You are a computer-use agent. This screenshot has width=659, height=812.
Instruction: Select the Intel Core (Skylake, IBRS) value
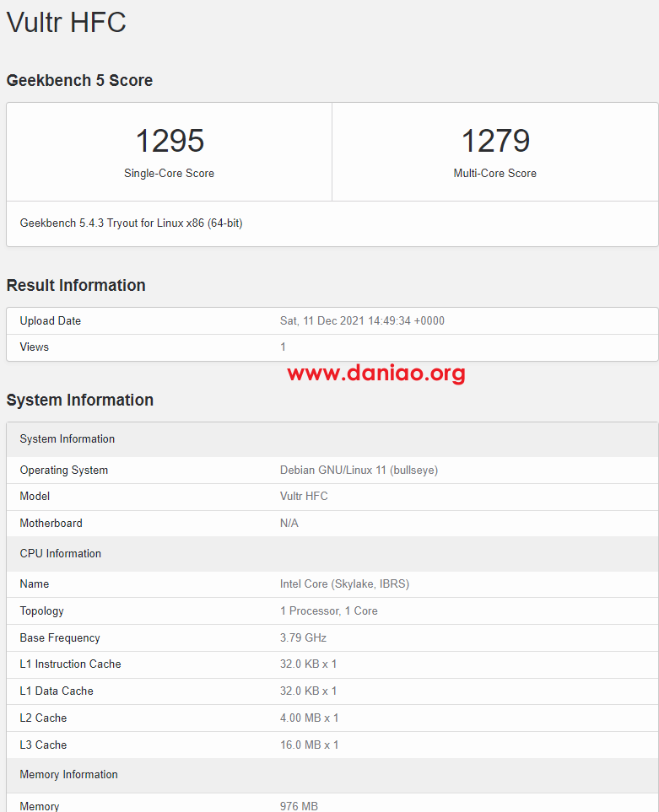pos(344,584)
